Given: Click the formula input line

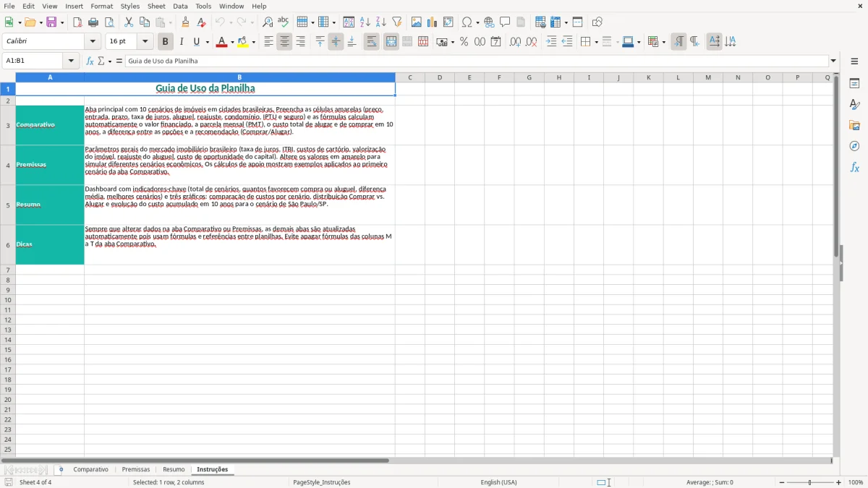Looking at the screenshot, I should (x=476, y=61).
